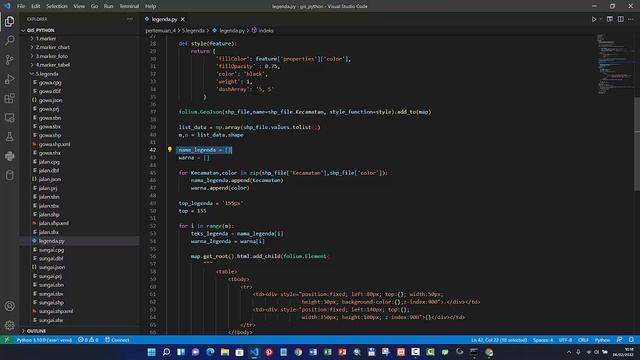Change CRLF end of line sequence
Image resolution: width=640 pixels, height=360 pixels.
[583, 340]
